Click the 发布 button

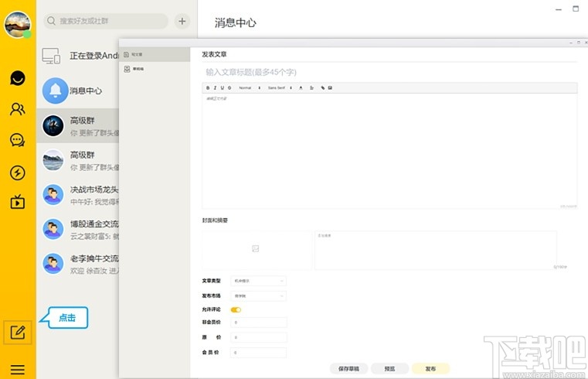pyautogui.click(x=430, y=369)
